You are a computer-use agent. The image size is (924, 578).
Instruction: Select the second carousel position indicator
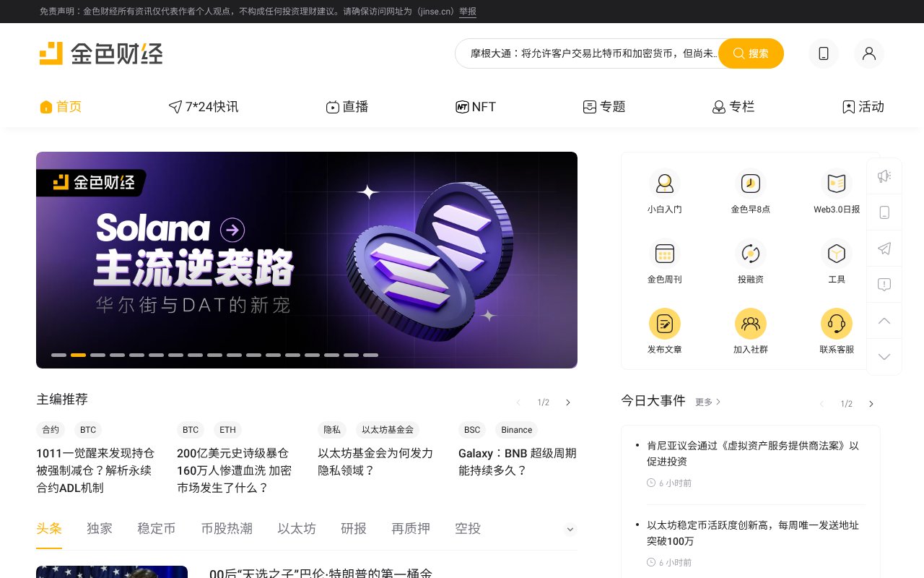click(78, 355)
